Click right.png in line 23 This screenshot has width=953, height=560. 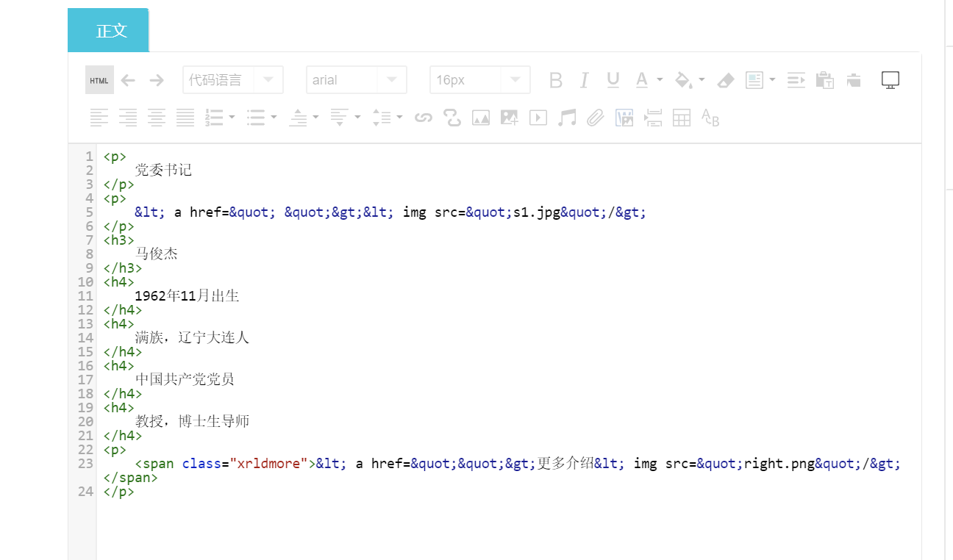[779, 464]
